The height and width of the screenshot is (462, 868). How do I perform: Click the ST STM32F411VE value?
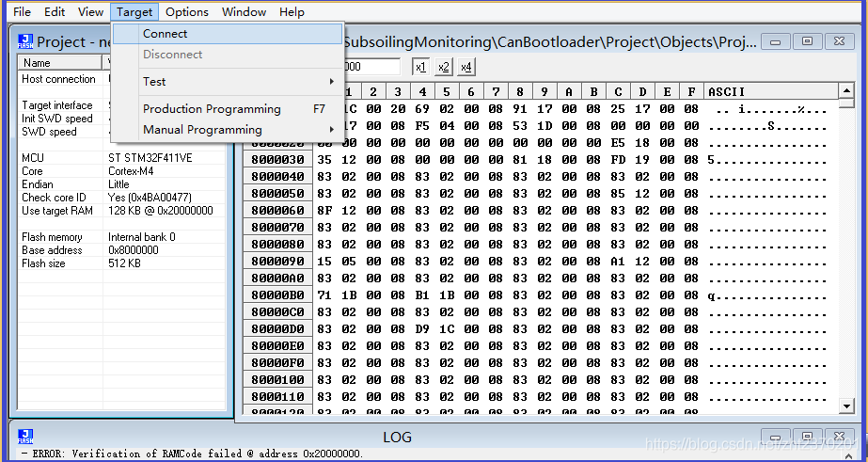150,158
